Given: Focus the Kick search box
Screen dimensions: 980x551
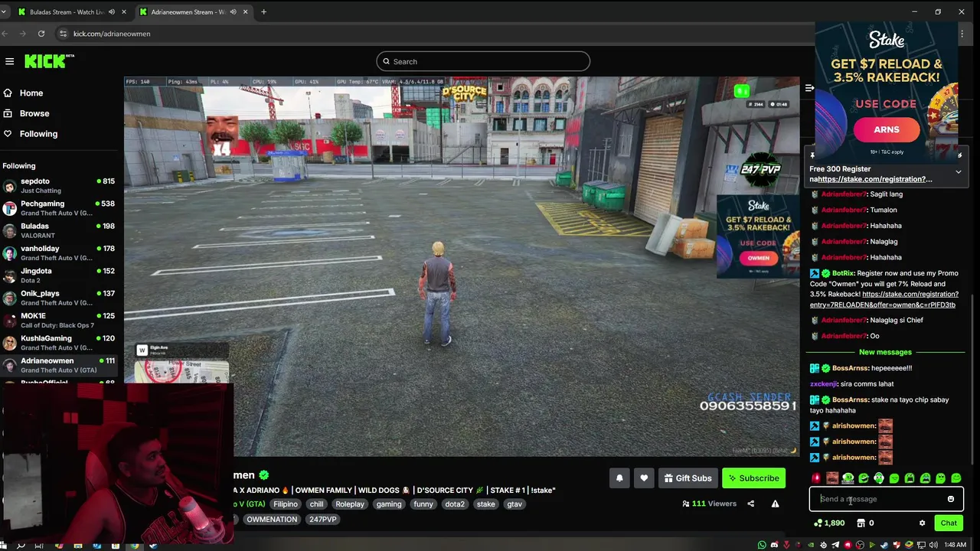Looking at the screenshot, I should tap(483, 61).
